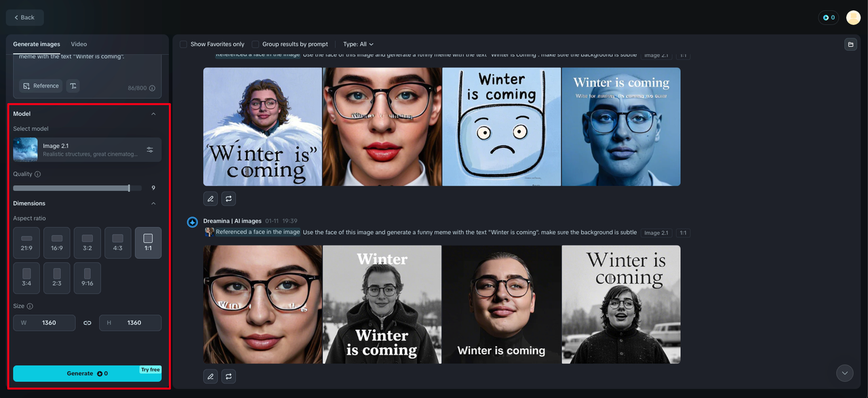
Task: Show the Size info tooltip icon
Action: point(30,306)
